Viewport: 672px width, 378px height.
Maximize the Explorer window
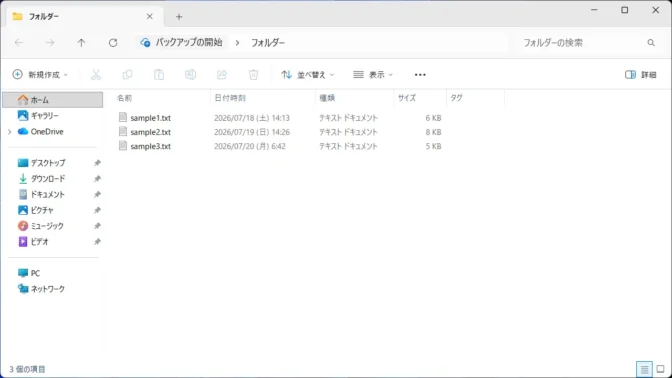tap(625, 10)
